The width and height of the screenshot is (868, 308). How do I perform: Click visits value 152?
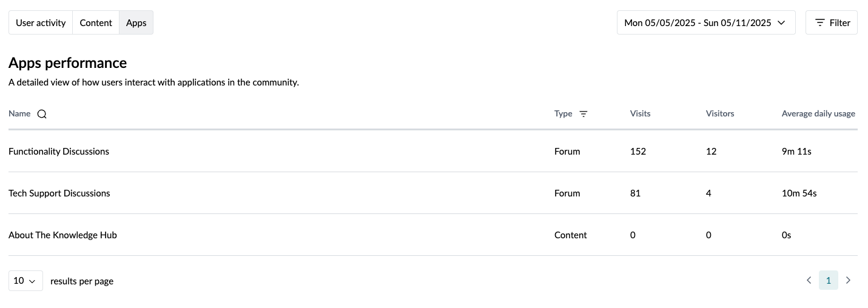[x=638, y=151]
